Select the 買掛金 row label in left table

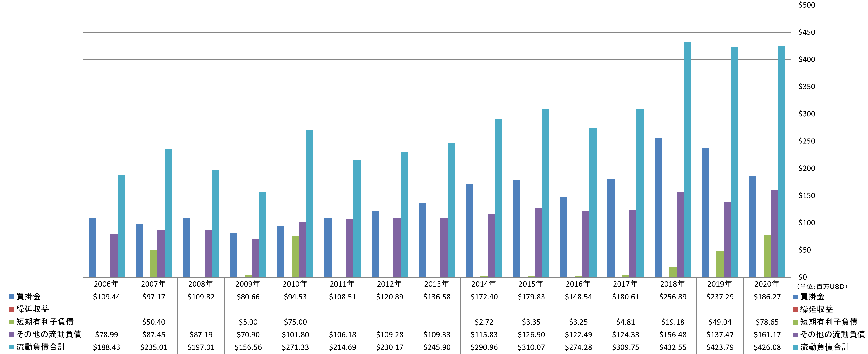[29, 297]
